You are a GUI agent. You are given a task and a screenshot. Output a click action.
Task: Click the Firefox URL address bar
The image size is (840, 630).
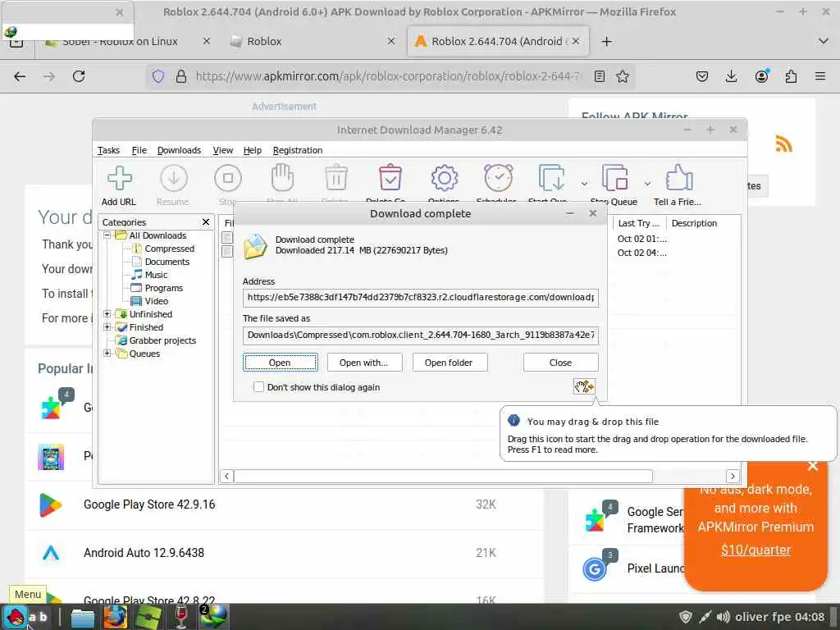pos(388,76)
